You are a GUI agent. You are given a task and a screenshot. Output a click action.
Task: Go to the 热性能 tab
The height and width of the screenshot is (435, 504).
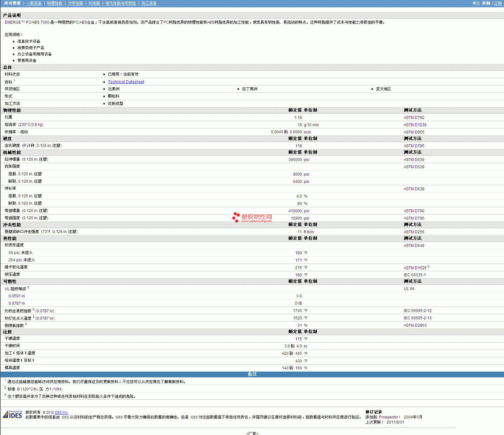(94, 3)
